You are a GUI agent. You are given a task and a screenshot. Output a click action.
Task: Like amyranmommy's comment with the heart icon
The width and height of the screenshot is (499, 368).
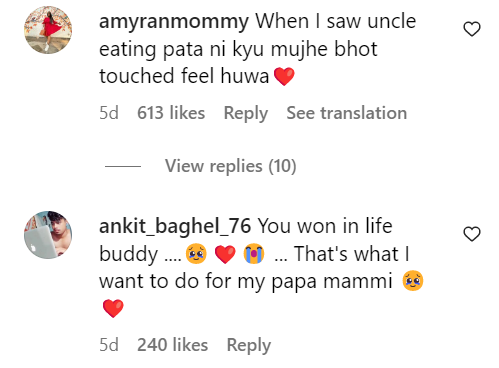(x=472, y=29)
